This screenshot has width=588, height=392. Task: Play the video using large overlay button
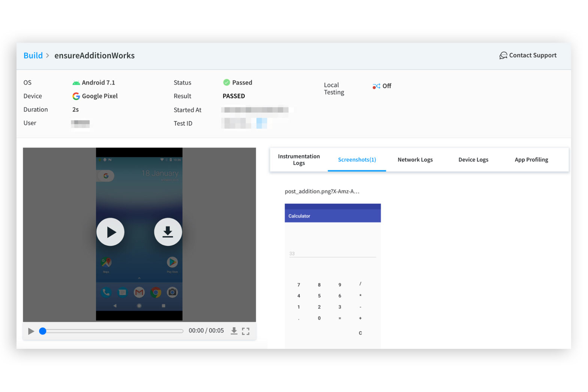pyautogui.click(x=110, y=232)
